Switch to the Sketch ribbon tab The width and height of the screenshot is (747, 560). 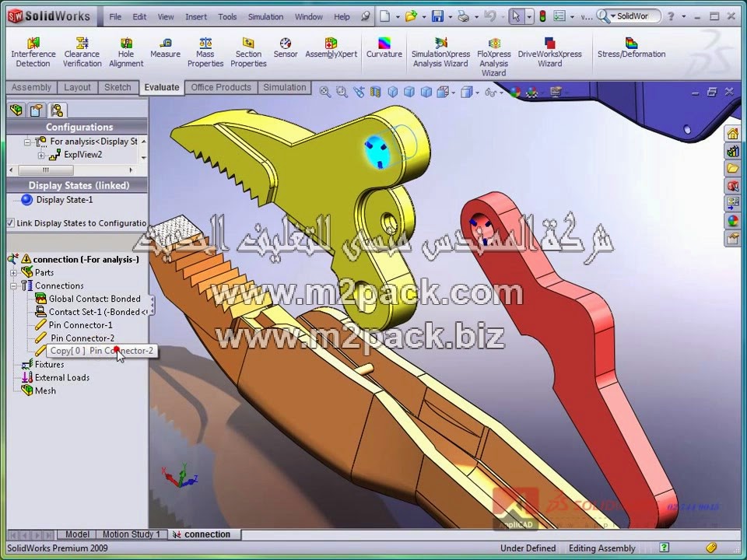tap(117, 88)
